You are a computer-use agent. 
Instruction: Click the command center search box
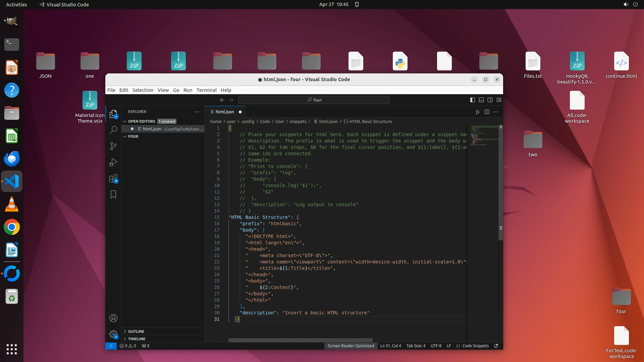click(x=314, y=100)
